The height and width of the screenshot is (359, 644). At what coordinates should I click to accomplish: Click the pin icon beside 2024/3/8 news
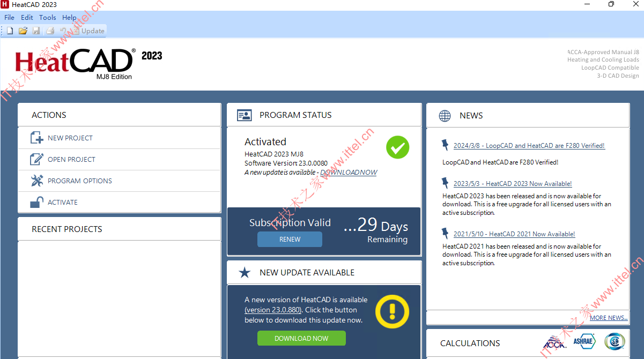click(x=445, y=145)
